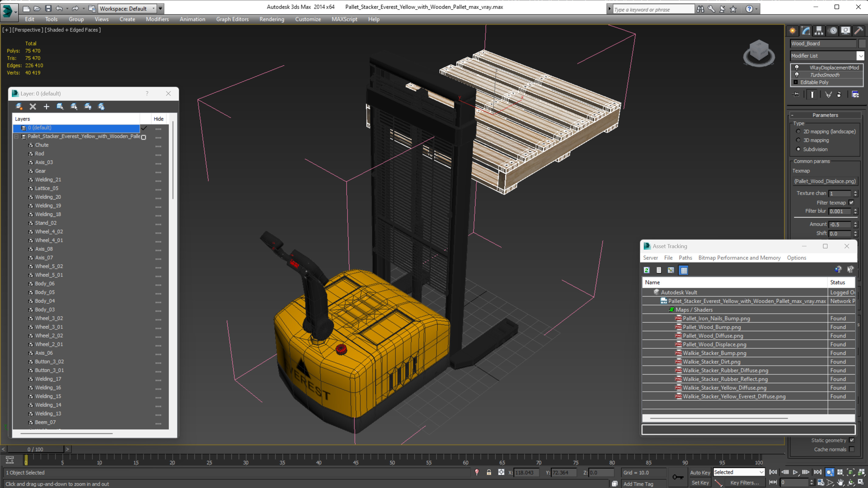
Task: Select 2D mapping (landscape) radio button
Action: (x=798, y=131)
